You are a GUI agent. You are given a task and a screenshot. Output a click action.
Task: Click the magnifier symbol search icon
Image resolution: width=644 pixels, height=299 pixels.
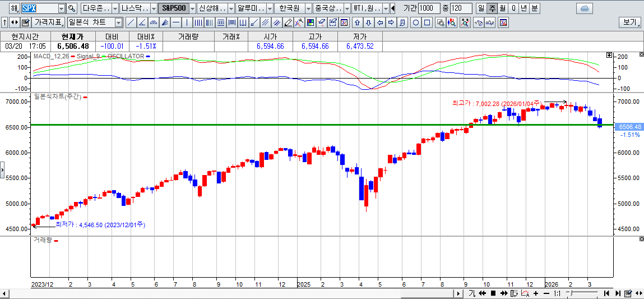[71, 8]
